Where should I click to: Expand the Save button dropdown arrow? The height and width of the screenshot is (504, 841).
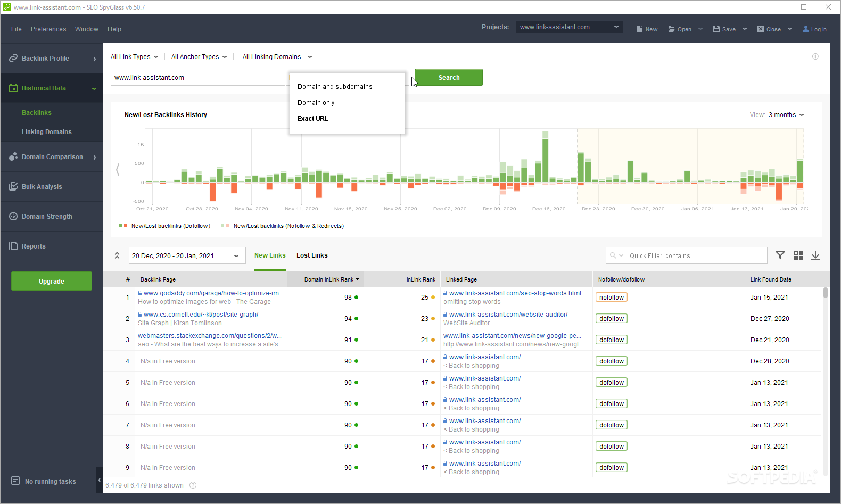click(745, 29)
